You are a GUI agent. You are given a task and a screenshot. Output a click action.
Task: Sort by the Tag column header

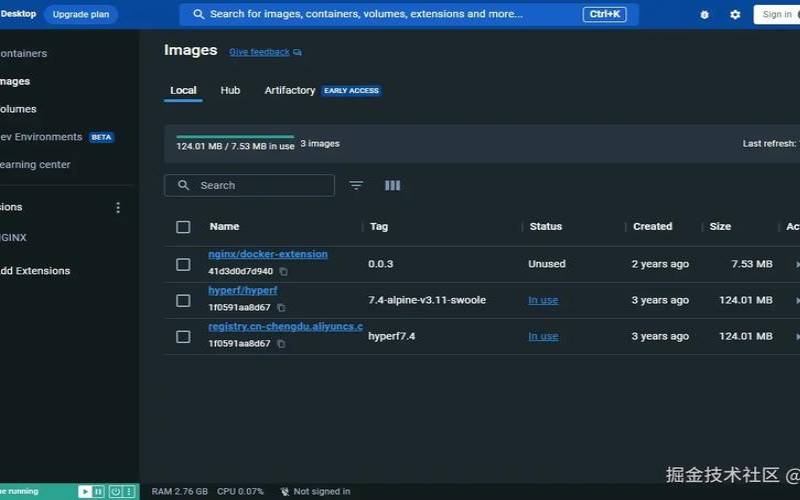(x=379, y=227)
